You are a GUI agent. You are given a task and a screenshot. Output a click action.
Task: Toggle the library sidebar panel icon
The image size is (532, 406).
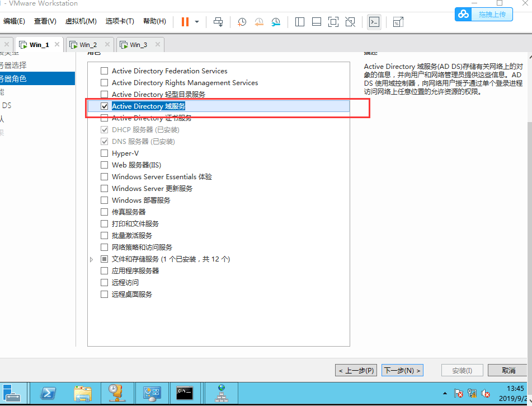click(x=300, y=22)
